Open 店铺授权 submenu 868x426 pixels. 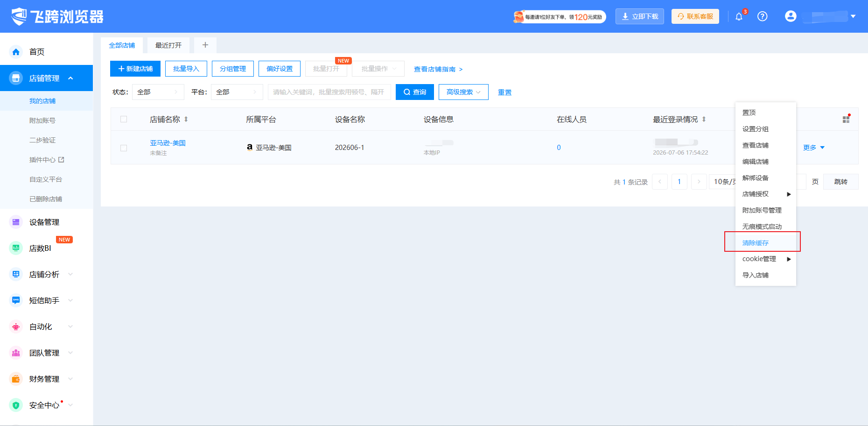pos(766,194)
